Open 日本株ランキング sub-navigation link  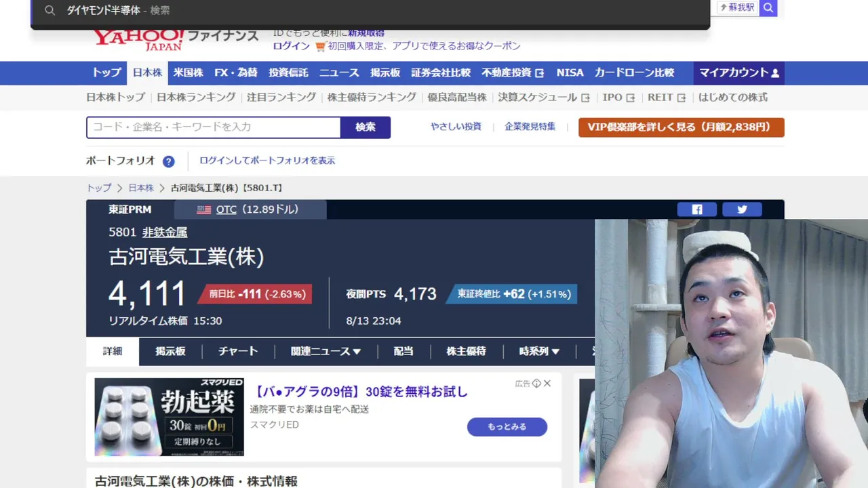click(x=196, y=98)
